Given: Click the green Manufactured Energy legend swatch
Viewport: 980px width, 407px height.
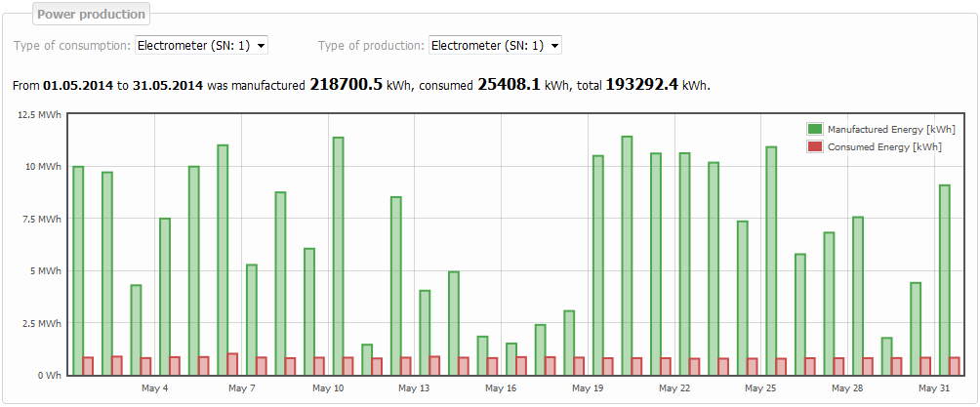Looking at the screenshot, I should click(x=814, y=129).
